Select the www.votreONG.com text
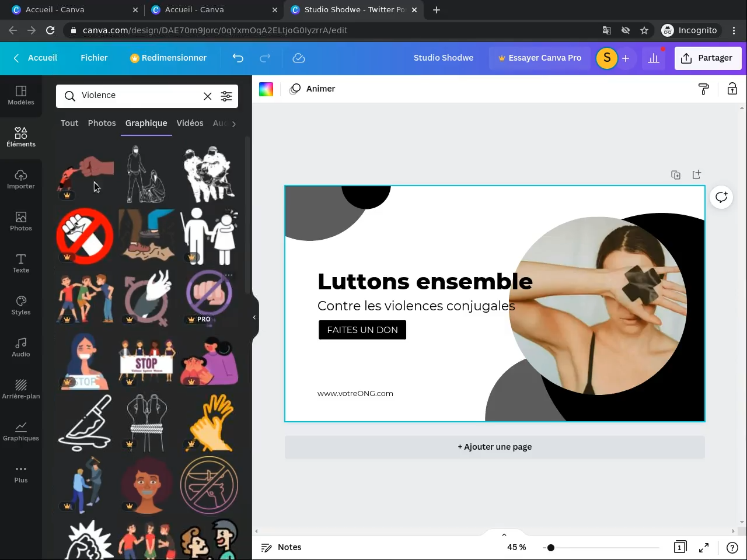This screenshot has width=747, height=560. click(355, 394)
